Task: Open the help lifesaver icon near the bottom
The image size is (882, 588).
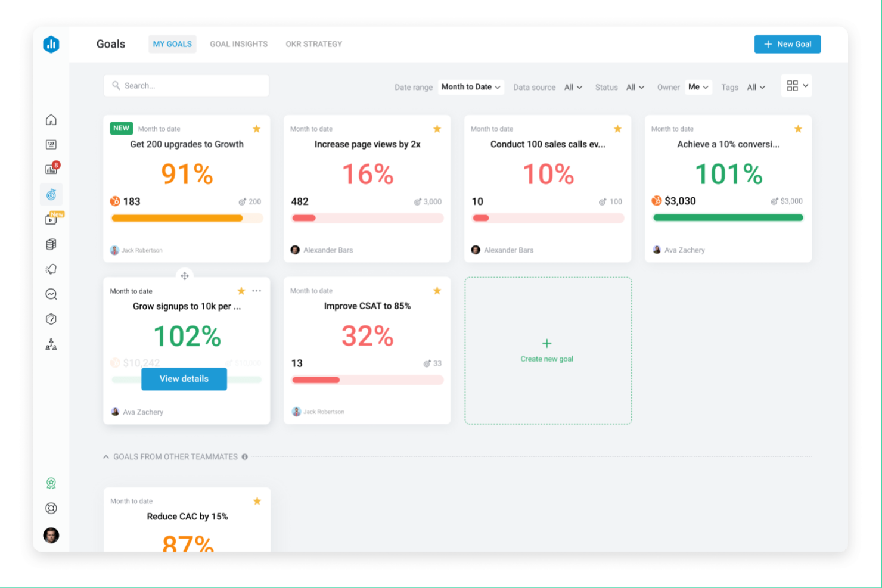Action: (51, 508)
